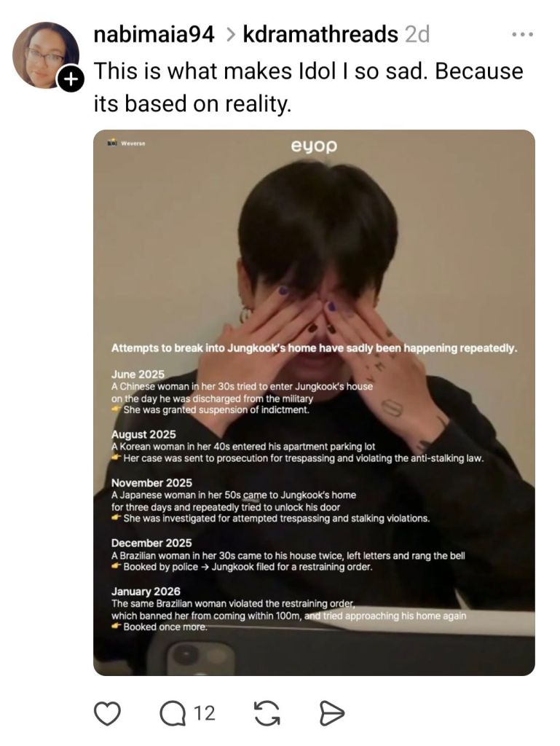Screen dimensions: 560x746
Task: Open the nabimaia94 profile picture
Action: (45, 55)
